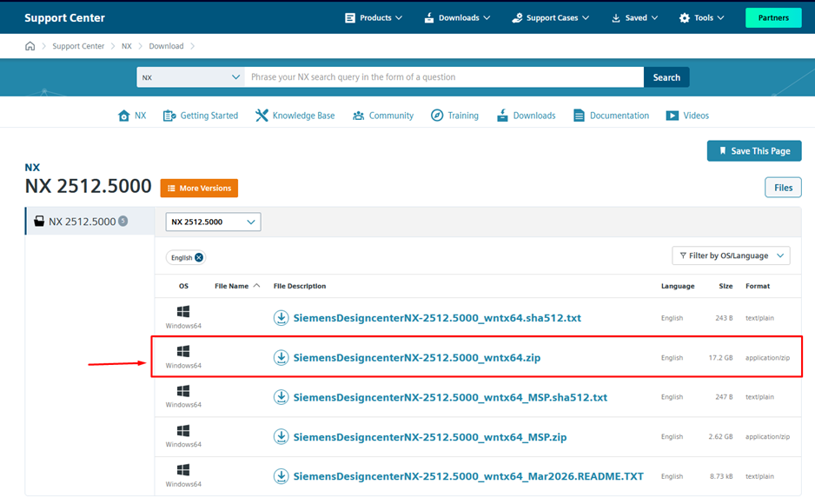Screen dimensions: 815x504
Task: Open the NX product selector in the search bar
Action: 190,77
